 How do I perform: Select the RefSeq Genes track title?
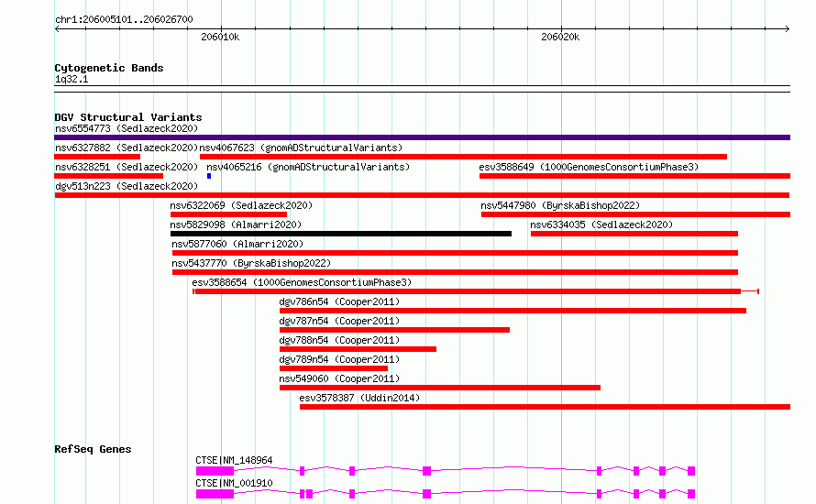(x=93, y=449)
